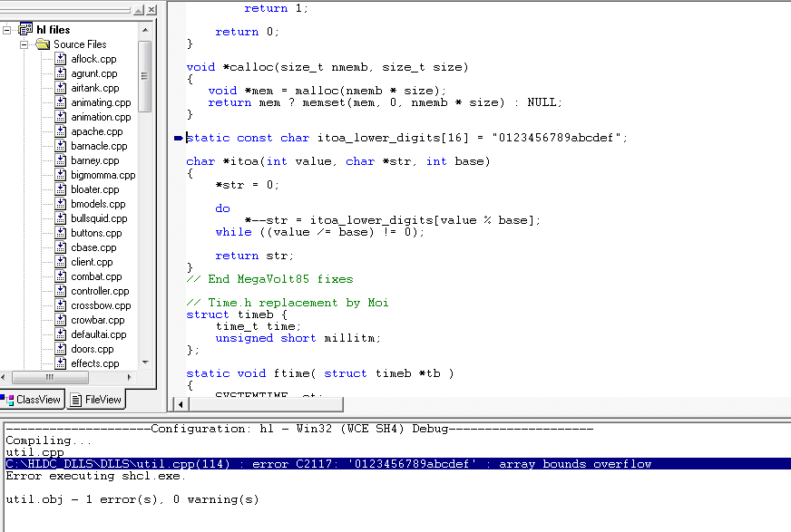The image size is (791, 532).
Task: Click the 'End MegaVolt85 fixes' comment
Action: point(270,280)
